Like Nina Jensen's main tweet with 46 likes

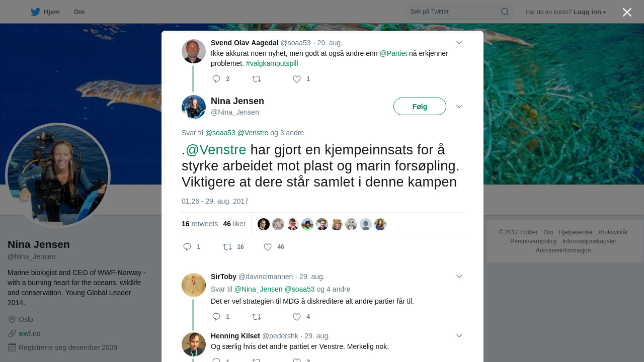click(268, 247)
